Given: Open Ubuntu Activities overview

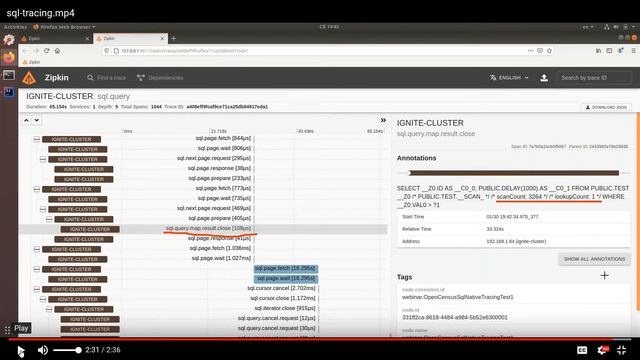Looking at the screenshot, I should [x=16, y=27].
